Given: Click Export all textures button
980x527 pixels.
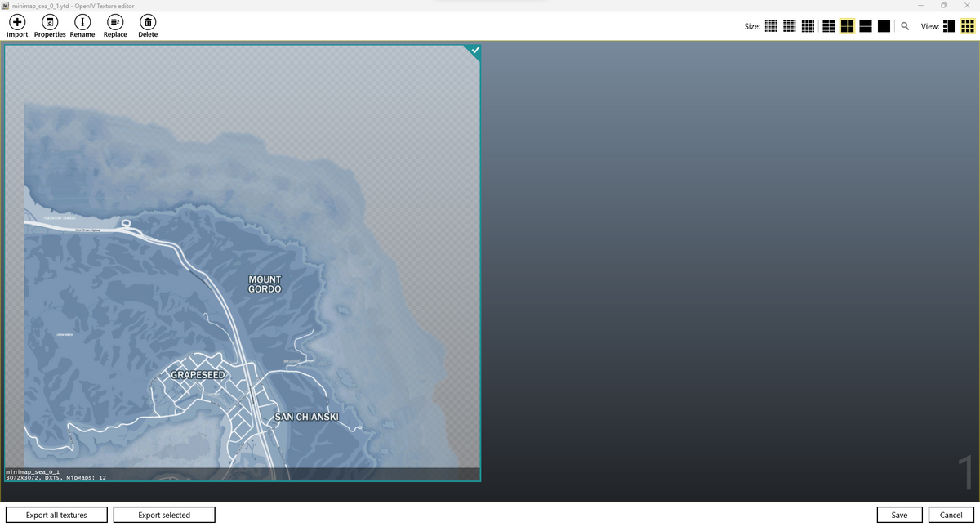Looking at the screenshot, I should tap(56, 515).
